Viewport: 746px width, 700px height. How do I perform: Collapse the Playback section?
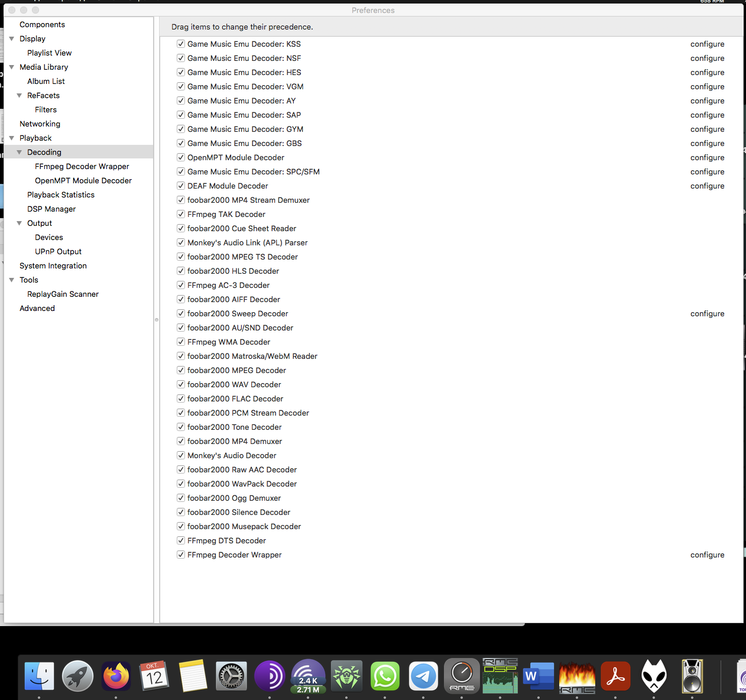click(x=11, y=138)
